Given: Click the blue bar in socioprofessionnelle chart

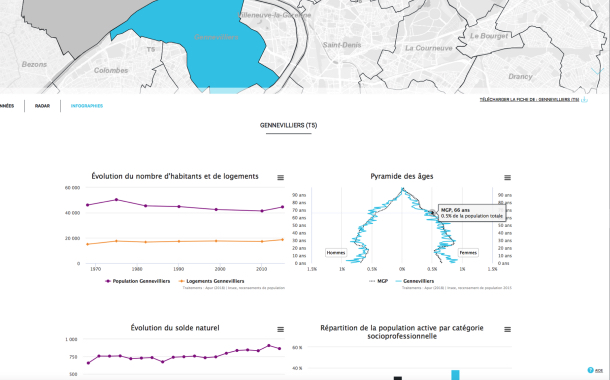Looking at the screenshot, I should click(455, 375).
